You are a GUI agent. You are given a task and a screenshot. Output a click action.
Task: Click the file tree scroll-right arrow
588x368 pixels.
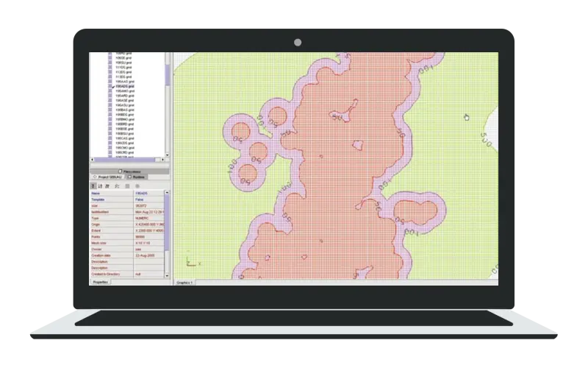[x=162, y=160]
